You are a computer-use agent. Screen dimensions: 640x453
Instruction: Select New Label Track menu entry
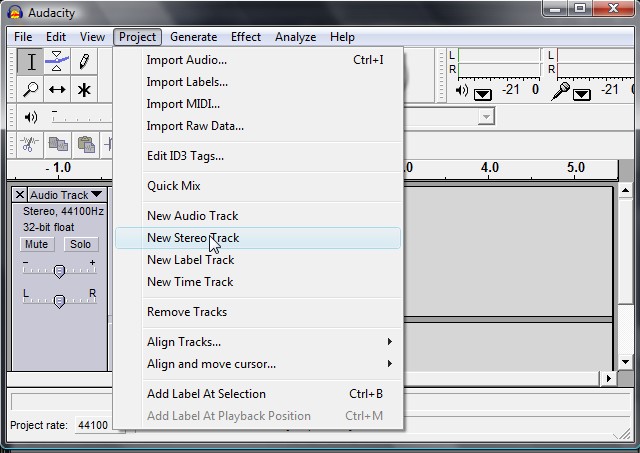click(258, 260)
